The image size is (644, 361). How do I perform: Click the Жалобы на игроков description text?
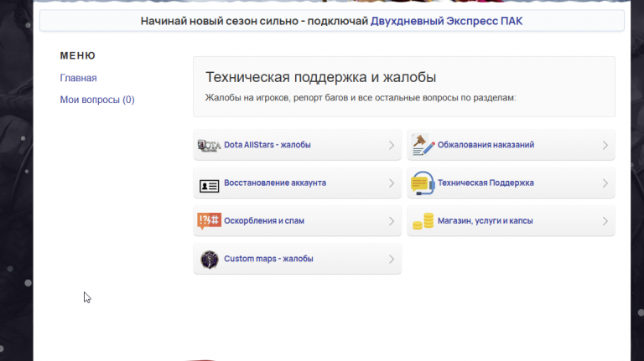361,98
